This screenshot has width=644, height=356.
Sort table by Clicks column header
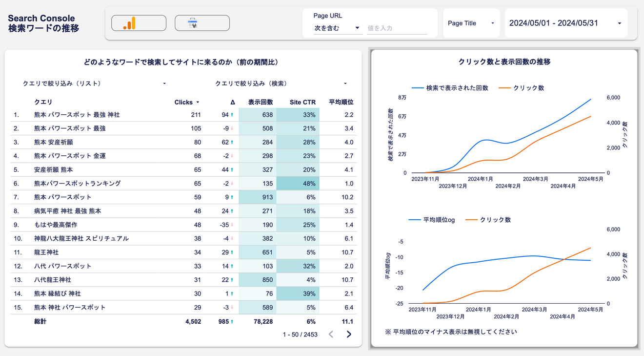(x=183, y=102)
